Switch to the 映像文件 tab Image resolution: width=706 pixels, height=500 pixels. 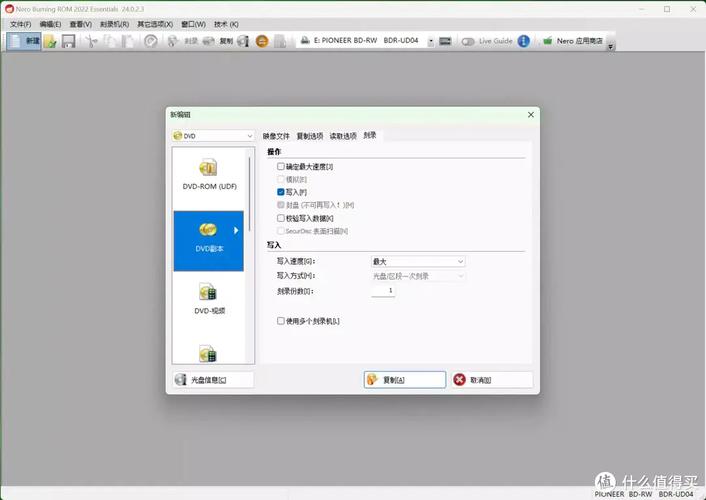point(276,136)
